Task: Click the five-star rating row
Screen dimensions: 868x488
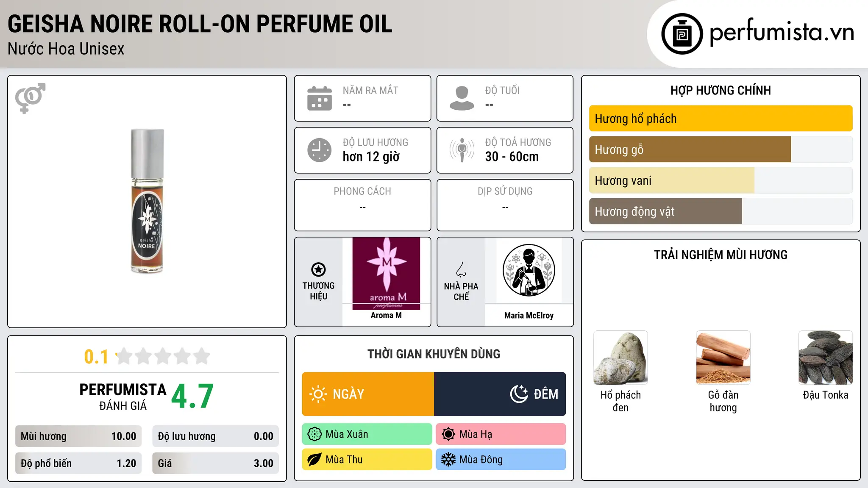Action: tap(163, 356)
